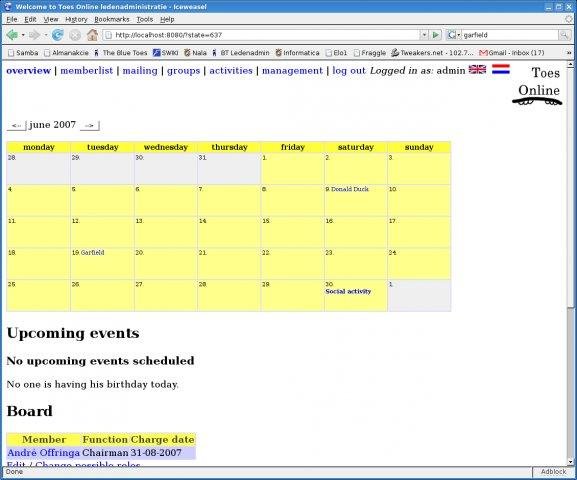
Task: Go to the Home page icon
Action: [92, 35]
